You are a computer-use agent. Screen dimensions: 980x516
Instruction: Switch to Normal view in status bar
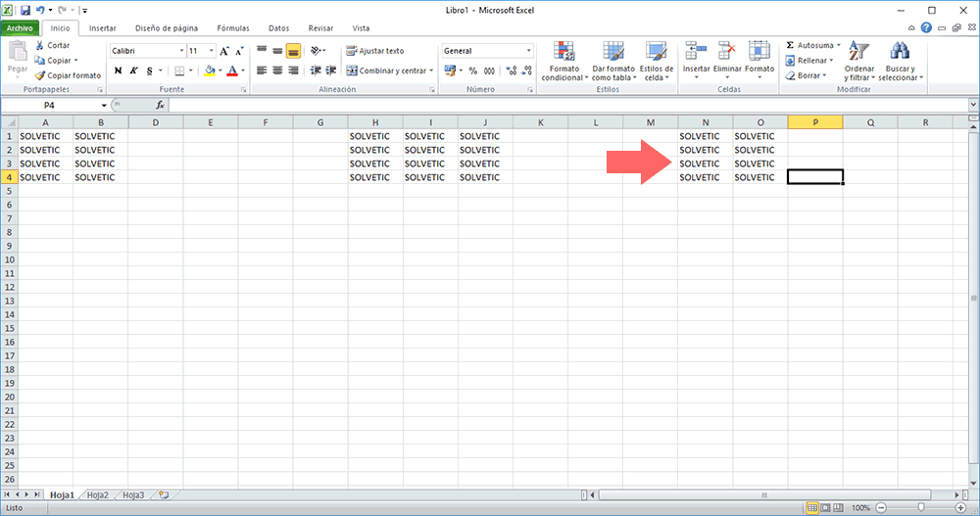click(811, 508)
